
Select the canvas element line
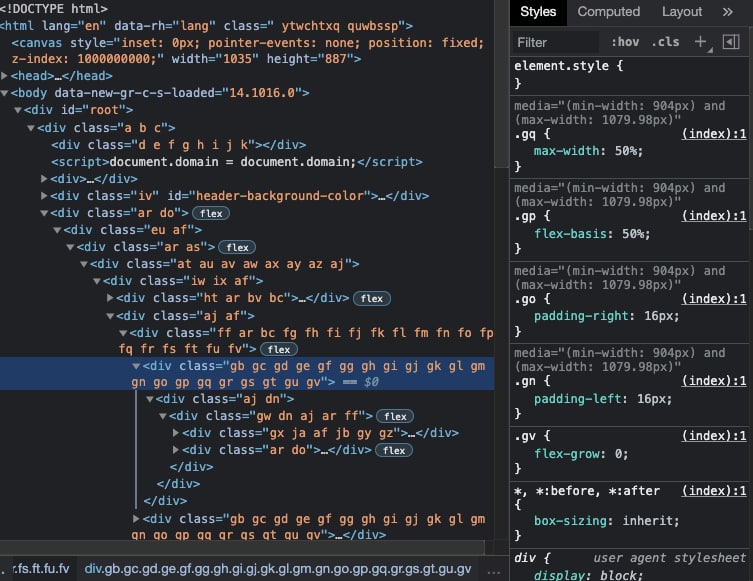click(x=247, y=51)
